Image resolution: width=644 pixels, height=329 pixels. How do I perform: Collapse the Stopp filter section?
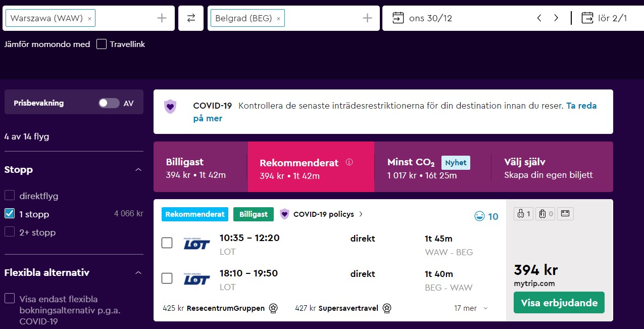point(138,170)
